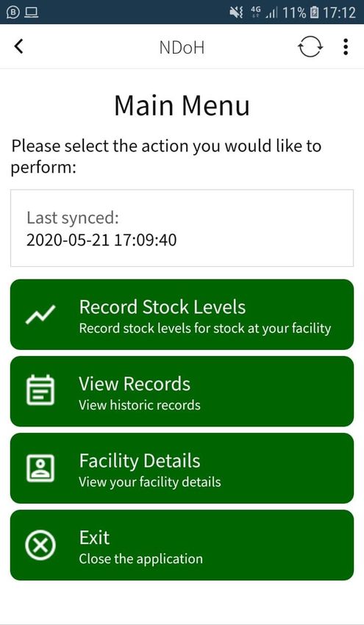Viewport: 364px width, 625px height.
Task: Select Facility Details option
Action: [x=182, y=468]
